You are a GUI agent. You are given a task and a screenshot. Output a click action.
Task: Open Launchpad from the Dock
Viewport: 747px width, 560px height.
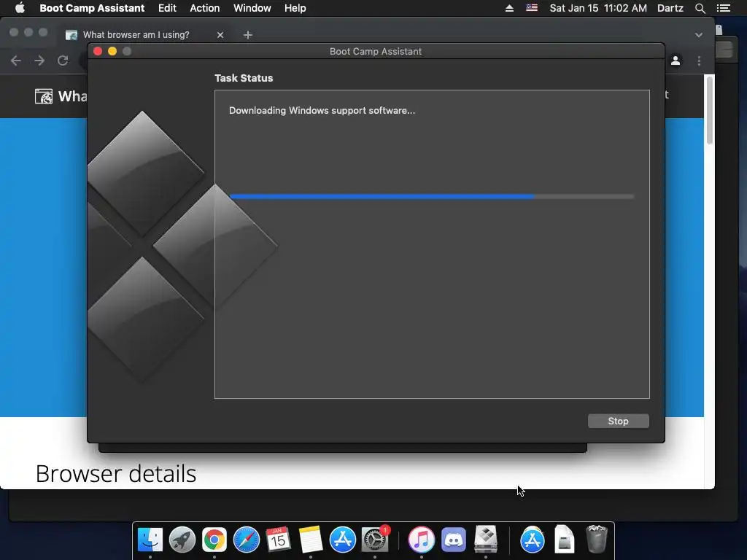point(182,540)
